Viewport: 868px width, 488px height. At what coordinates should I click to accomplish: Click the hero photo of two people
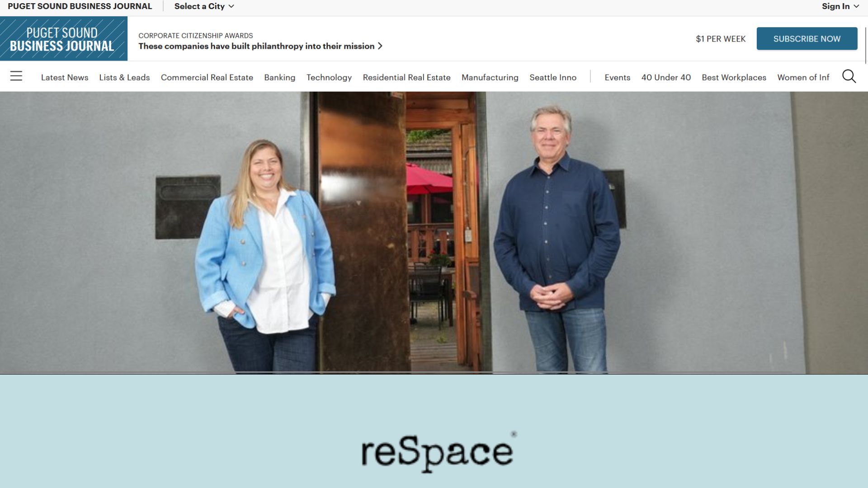(434, 233)
